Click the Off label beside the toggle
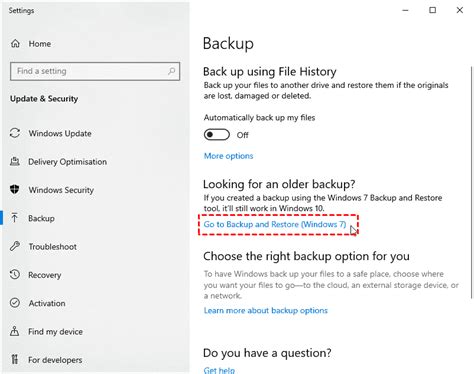The image size is (474, 374). point(242,135)
